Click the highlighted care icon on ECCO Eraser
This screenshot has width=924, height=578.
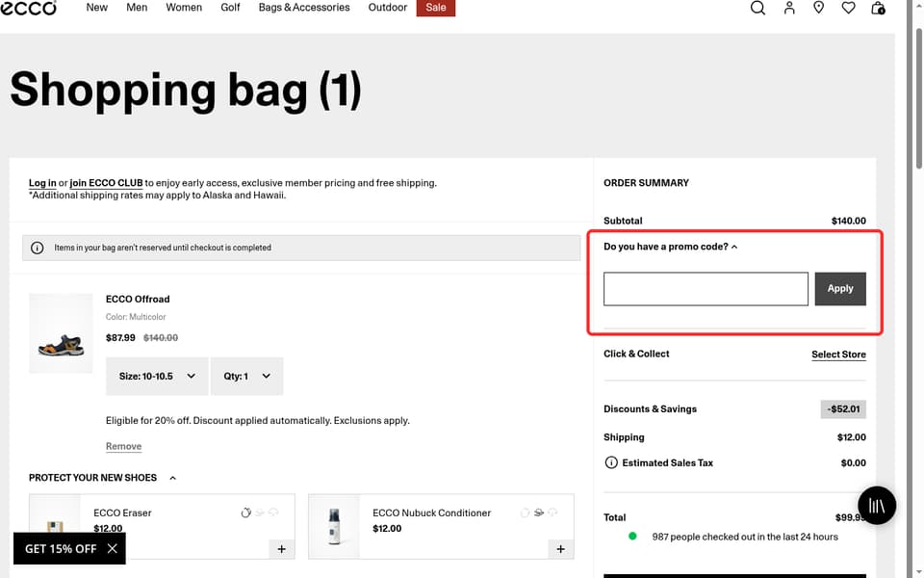245,512
